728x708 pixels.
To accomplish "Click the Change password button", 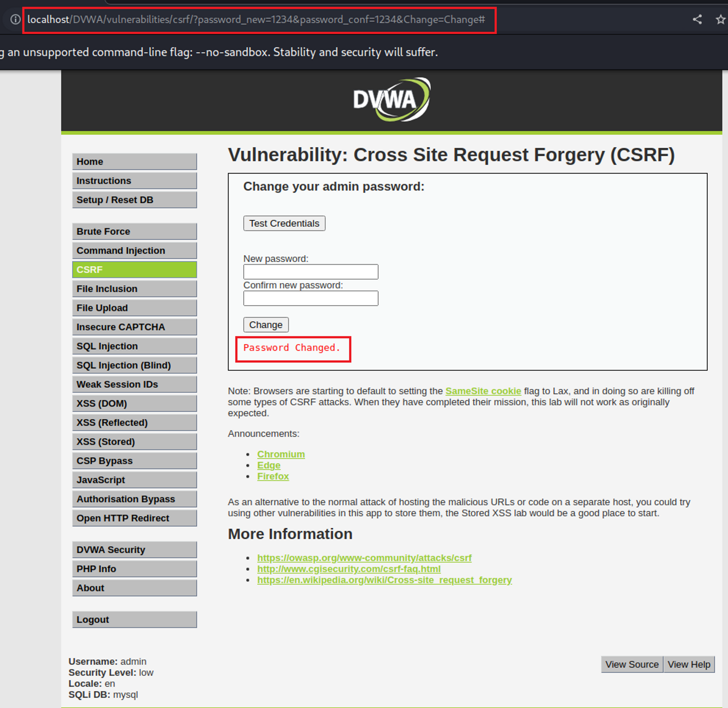I will [265, 325].
